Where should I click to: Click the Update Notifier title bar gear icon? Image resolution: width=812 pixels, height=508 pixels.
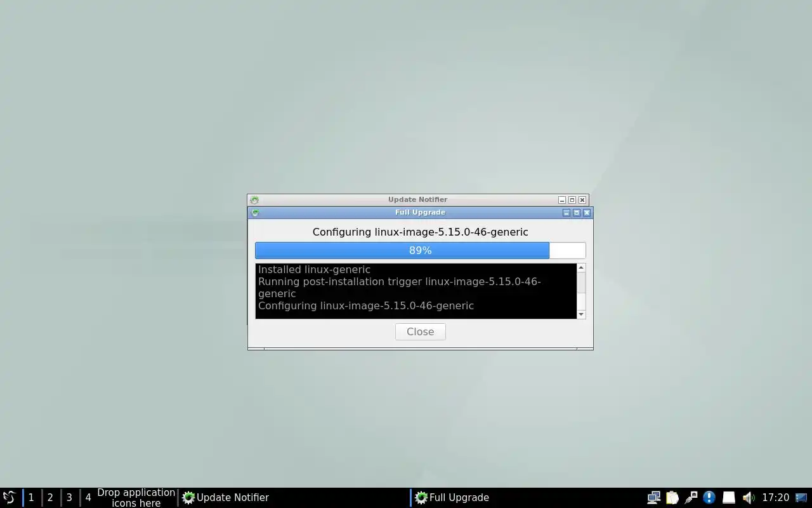point(254,200)
